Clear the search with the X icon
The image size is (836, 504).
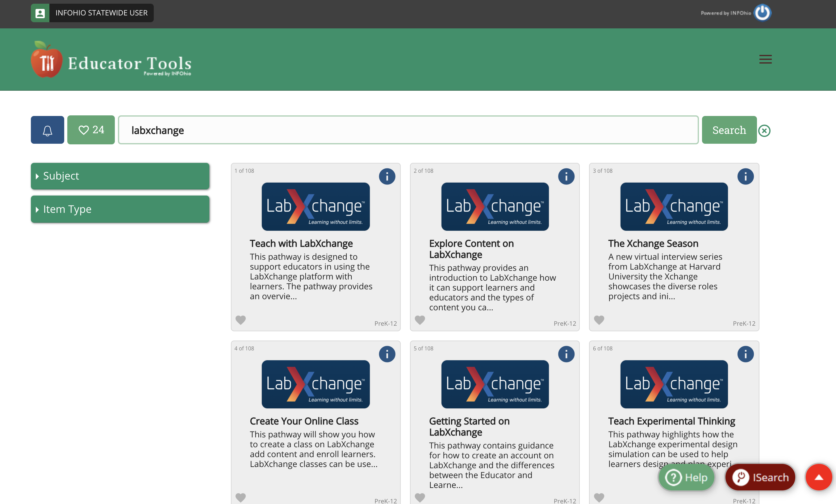pos(764,130)
